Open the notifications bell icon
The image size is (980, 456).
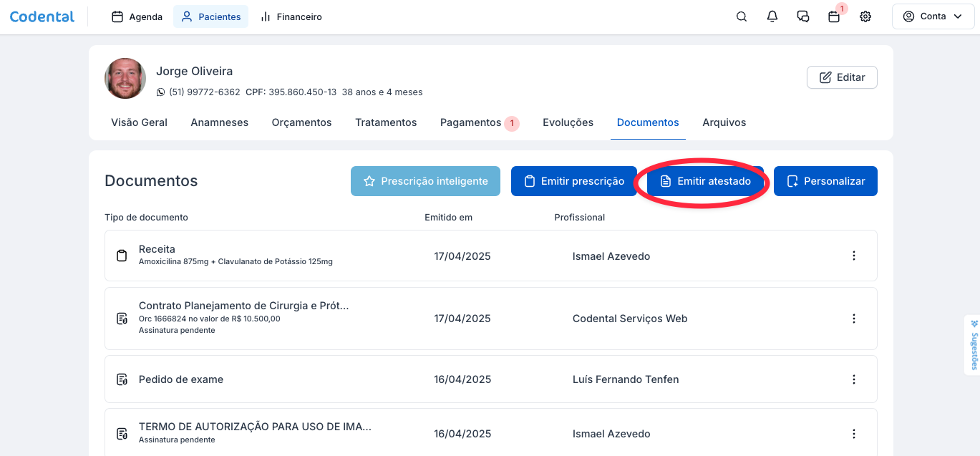(772, 16)
